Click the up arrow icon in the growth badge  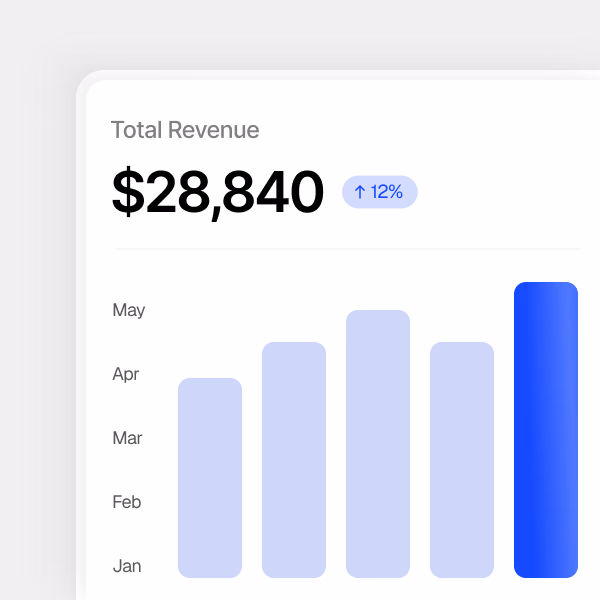click(360, 192)
